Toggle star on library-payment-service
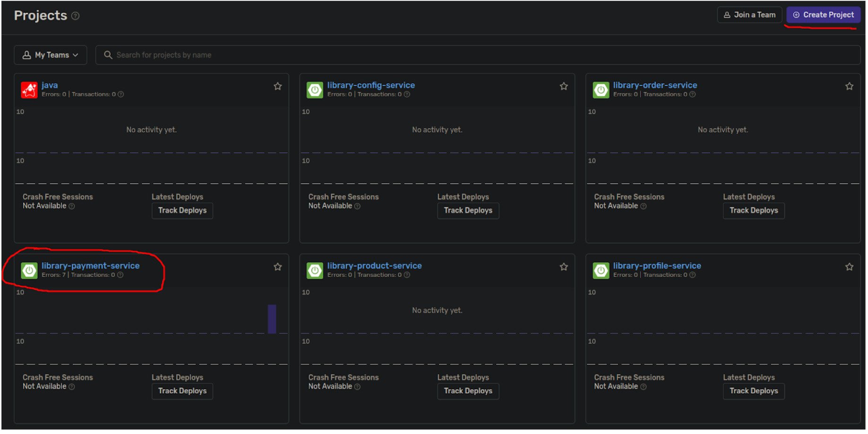The height and width of the screenshot is (434, 868). 278,267
